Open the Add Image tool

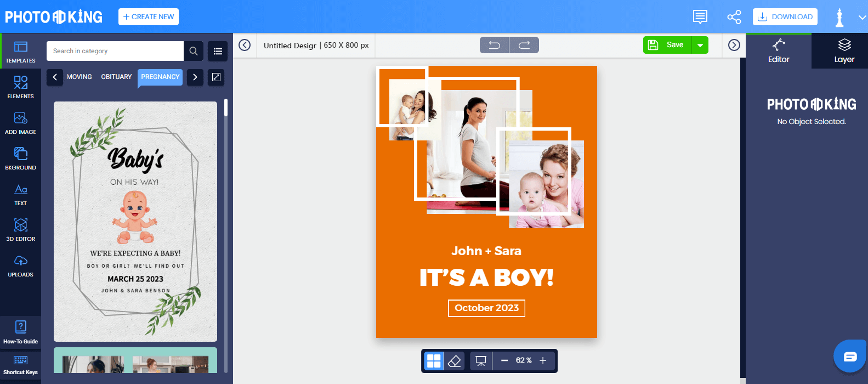pos(20,122)
